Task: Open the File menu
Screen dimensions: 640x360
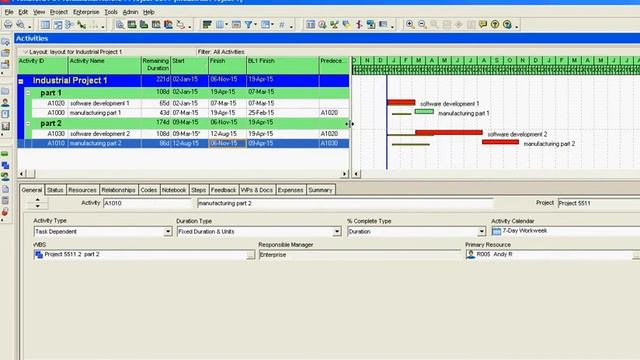Action: pyautogui.click(x=9, y=12)
